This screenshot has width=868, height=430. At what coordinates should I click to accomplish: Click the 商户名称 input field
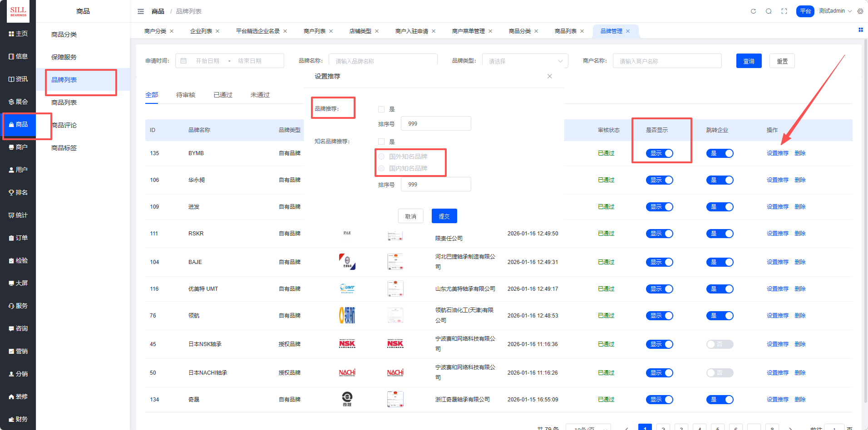(666, 61)
